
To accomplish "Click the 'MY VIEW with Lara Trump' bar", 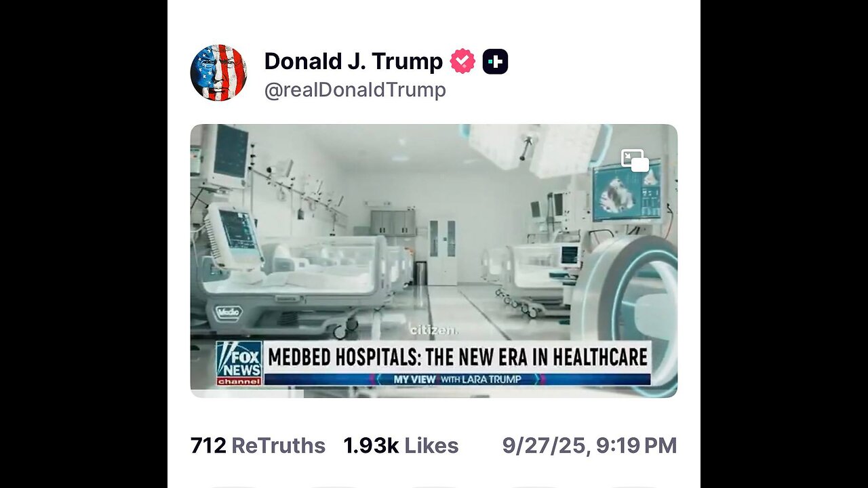I will 458,379.
